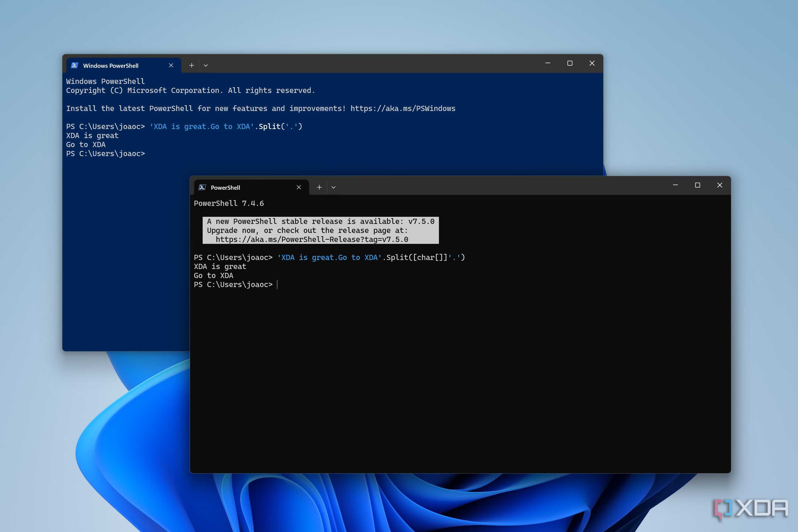Add a new tab in the PowerShell 7 window
Image resolution: width=798 pixels, height=532 pixels.
pyautogui.click(x=319, y=187)
